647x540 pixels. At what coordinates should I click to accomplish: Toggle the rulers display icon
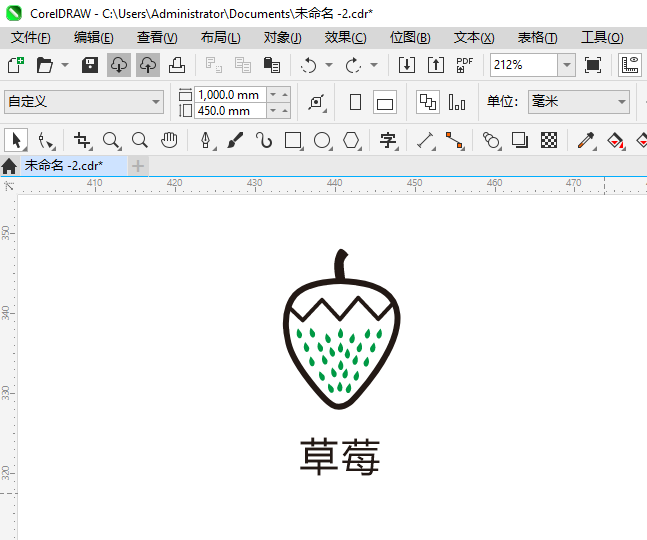[630, 65]
